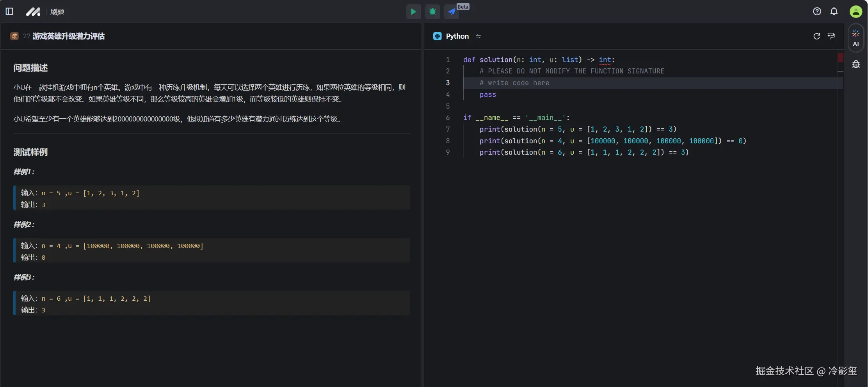Viewport: 868px width, 387px height.
Task: Open the notification bell
Action: [834, 11]
